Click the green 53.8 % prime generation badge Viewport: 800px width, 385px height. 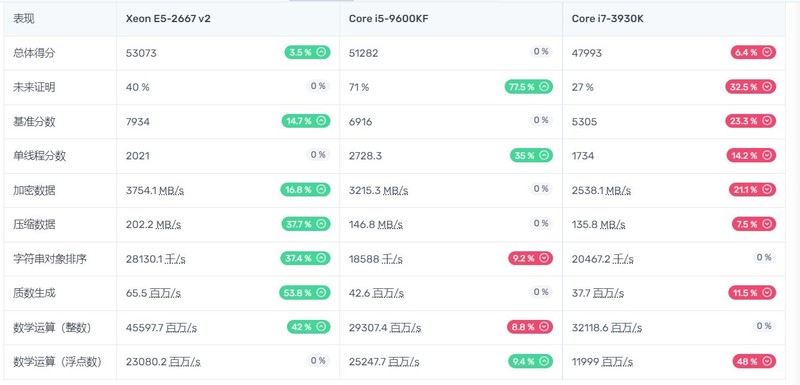pyautogui.click(x=305, y=293)
